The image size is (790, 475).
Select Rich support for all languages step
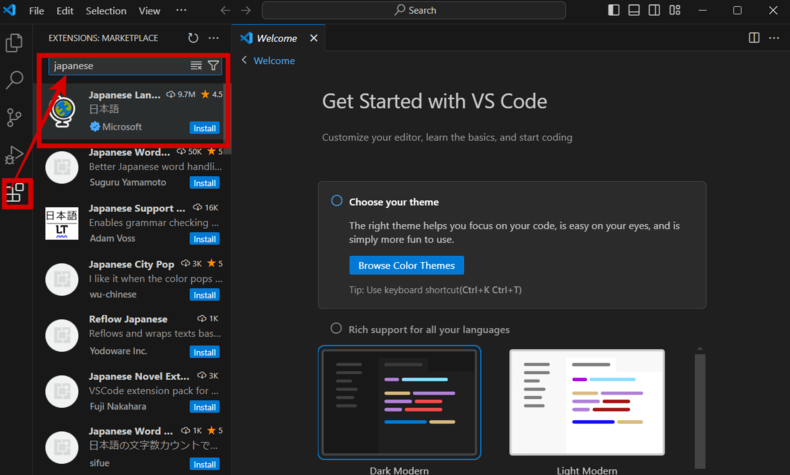pos(336,328)
